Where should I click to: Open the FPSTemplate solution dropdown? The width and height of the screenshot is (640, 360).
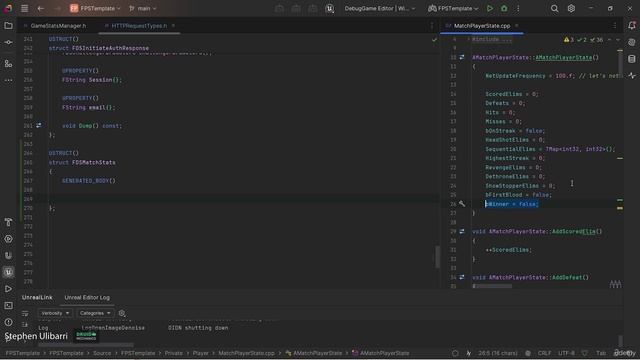pos(95,8)
